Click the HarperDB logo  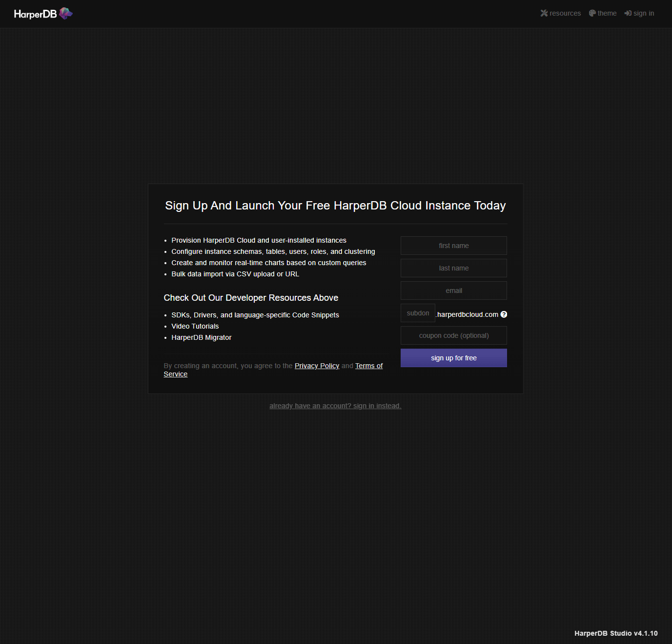tap(43, 14)
